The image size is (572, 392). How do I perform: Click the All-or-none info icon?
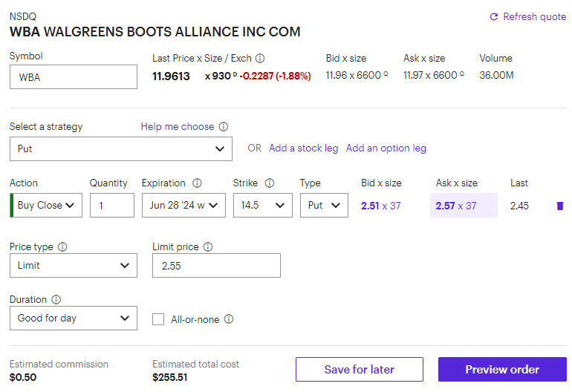[229, 319]
